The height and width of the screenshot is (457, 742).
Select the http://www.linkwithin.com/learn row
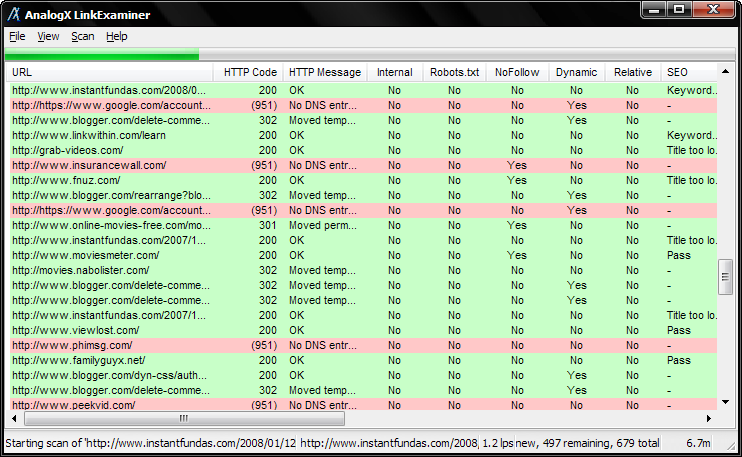pyautogui.click(x=363, y=135)
